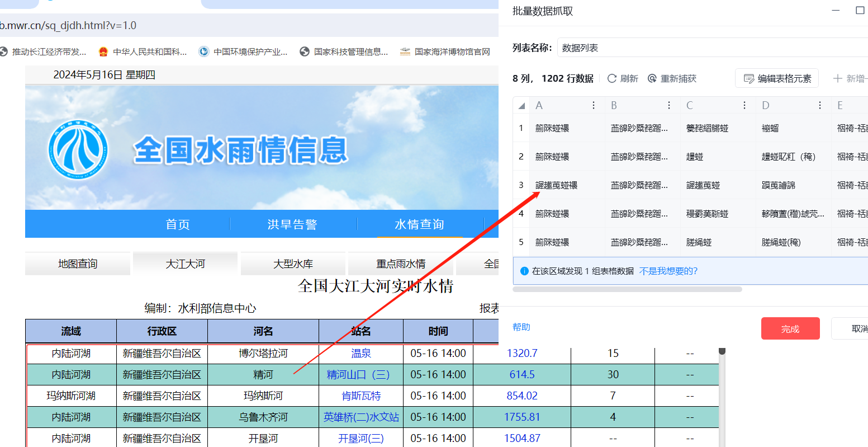The height and width of the screenshot is (447, 868).
Task: Click the 编辑表格元素 edit table button
Action: coord(777,79)
